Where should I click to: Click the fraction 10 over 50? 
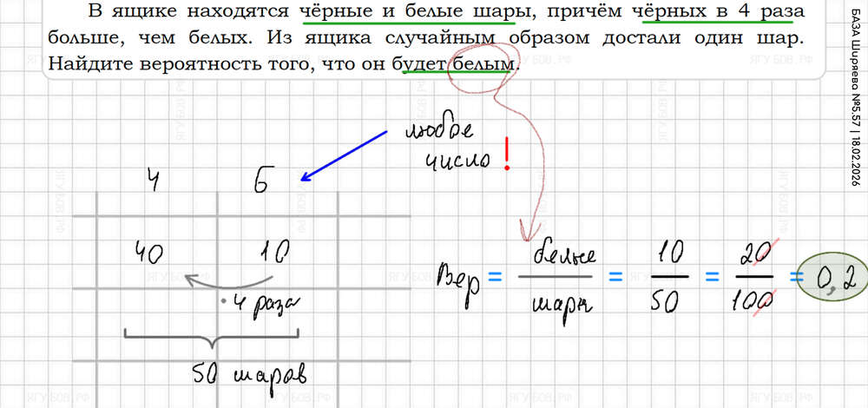[667, 278]
